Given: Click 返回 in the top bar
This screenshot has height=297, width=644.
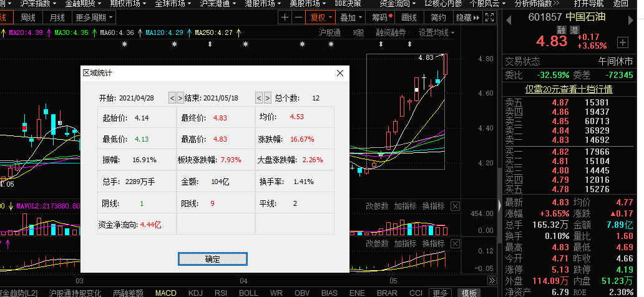Looking at the screenshot, I should point(620,4).
